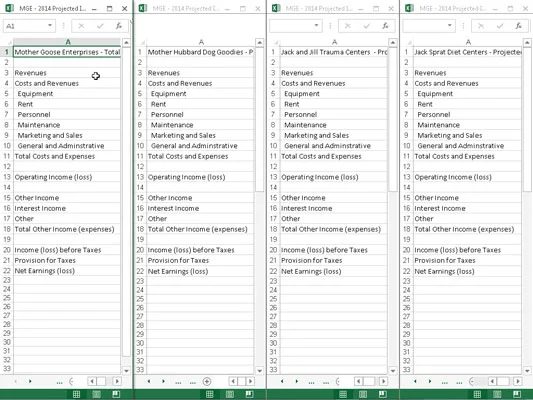This screenshot has height=400, width=533.
Task: Click the new sheet plus button in second window
Action: pyautogui.click(x=207, y=381)
